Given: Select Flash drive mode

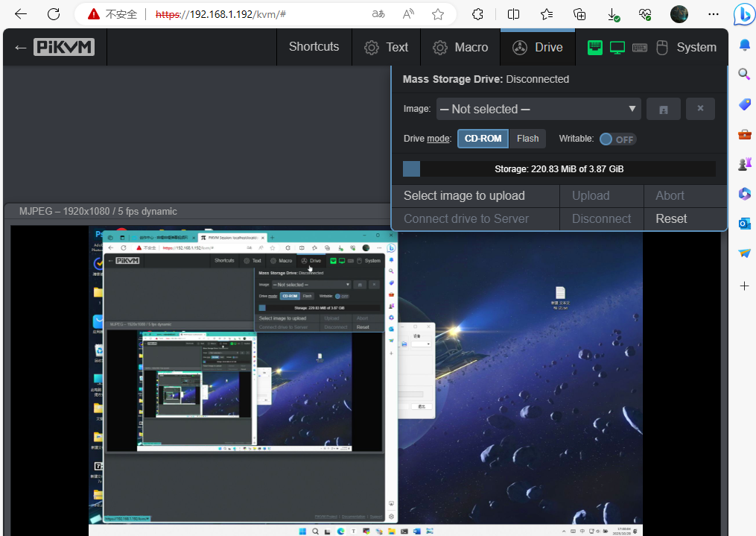Looking at the screenshot, I should (x=527, y=139).
